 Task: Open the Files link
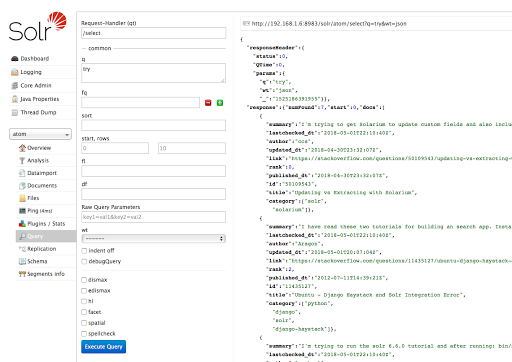pos(33,198)
